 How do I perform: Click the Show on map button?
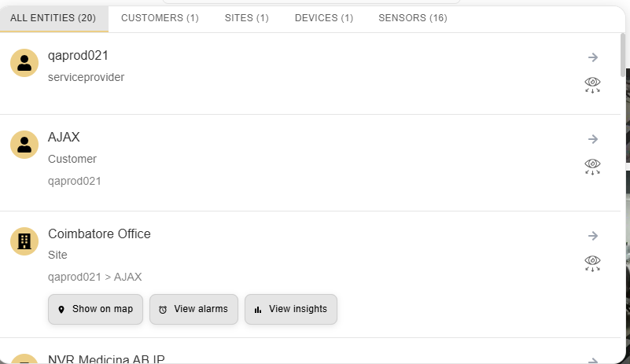[96, 309]
